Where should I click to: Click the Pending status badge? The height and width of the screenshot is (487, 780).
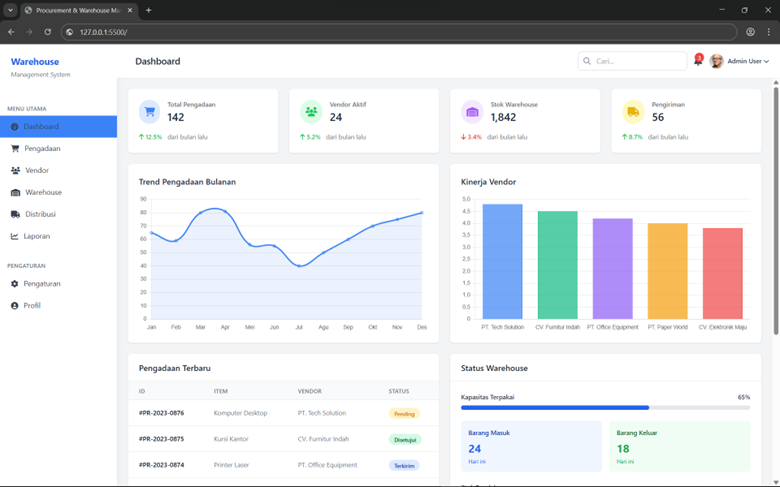(x=404, y=413)
